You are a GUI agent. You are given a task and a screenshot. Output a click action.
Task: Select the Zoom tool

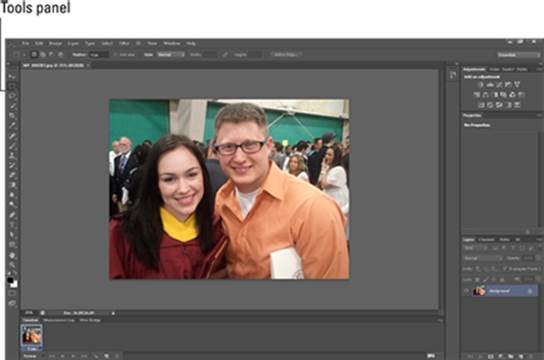(x=12, y=265)
